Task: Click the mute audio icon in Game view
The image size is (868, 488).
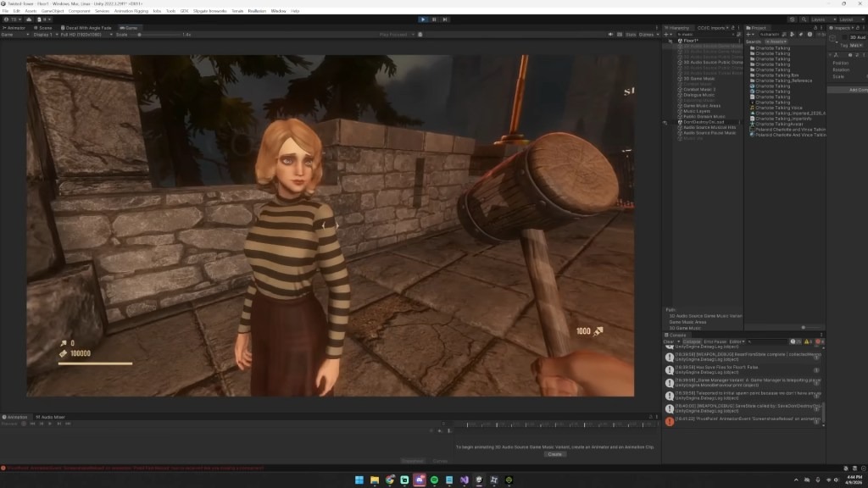Action: tap(610, 34)
